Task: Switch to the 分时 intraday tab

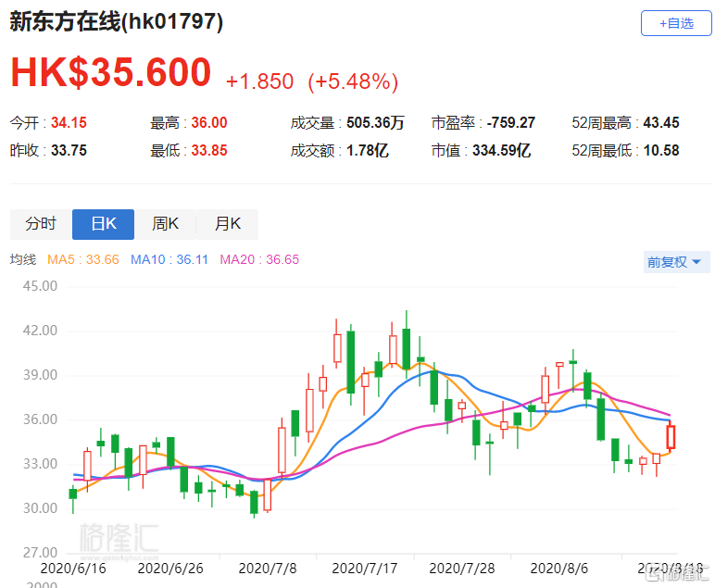Action: tap(41, 224)
